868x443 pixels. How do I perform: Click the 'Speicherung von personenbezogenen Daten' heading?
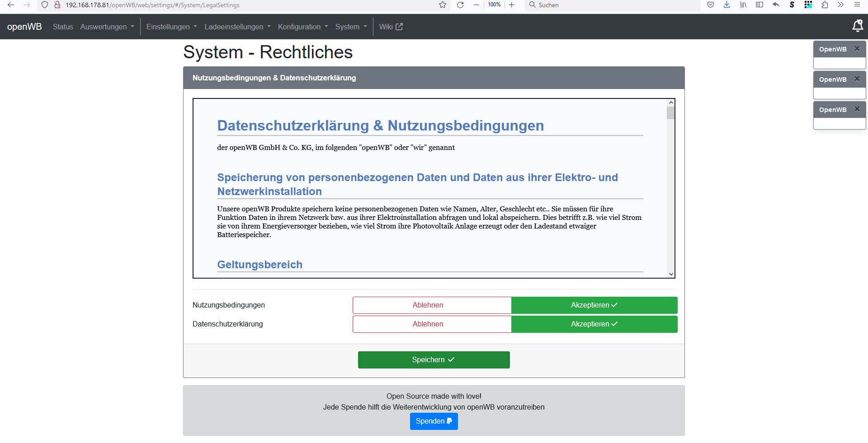(x=418, y=184)
